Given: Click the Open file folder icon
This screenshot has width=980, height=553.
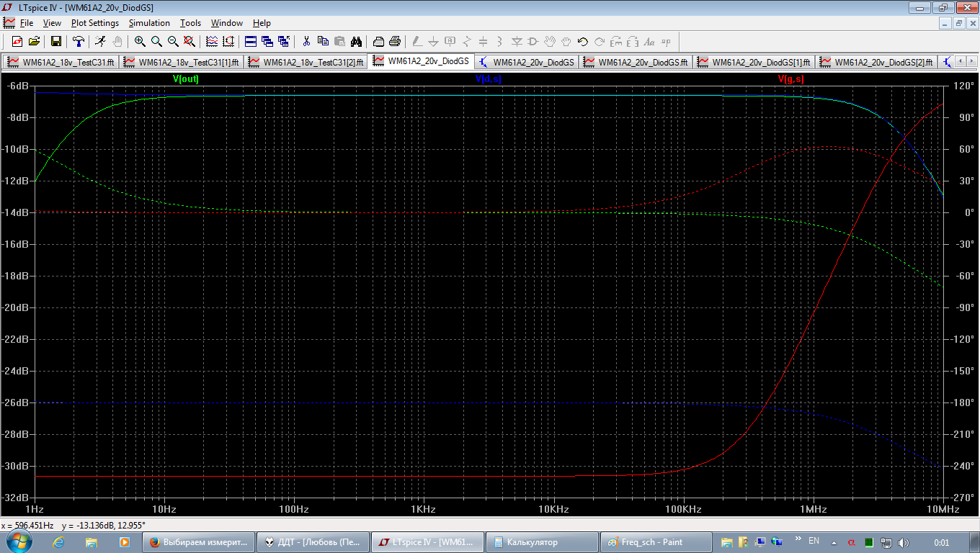Looking at the screenshot, I should pyautogui.click(x=34, y=41).
